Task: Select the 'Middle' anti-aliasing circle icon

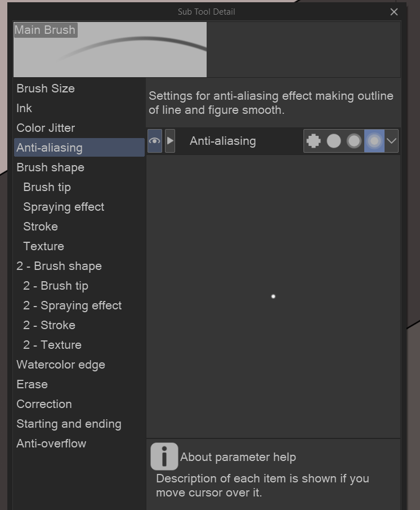Action: tap(354, 141)
